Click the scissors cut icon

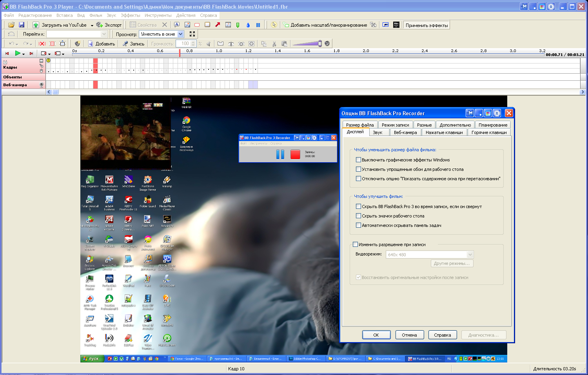coord(274,43)
